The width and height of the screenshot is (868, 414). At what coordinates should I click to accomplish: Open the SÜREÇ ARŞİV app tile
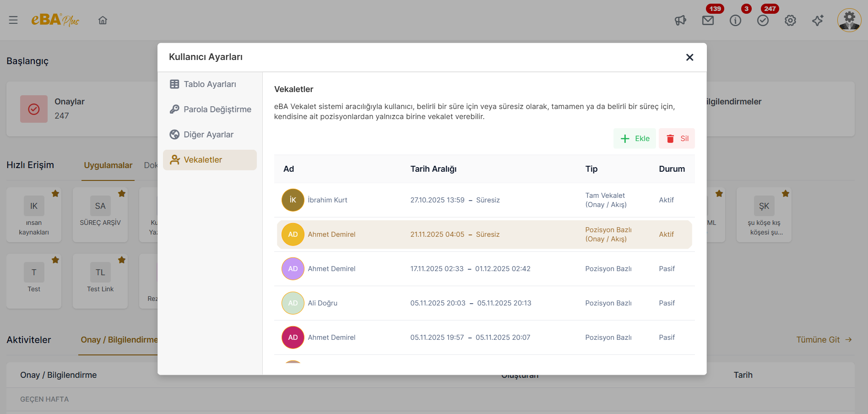click(x=100, y=215)
